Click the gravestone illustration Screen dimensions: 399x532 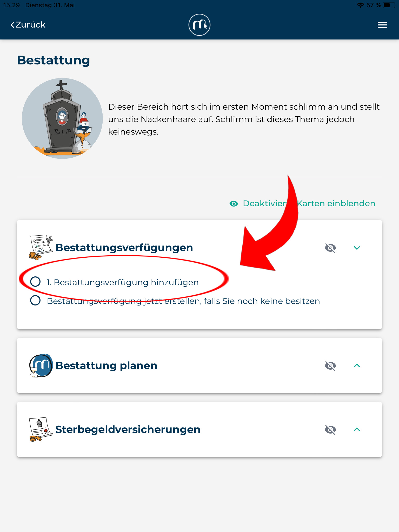pyautogui.click(x=62, y=118)
